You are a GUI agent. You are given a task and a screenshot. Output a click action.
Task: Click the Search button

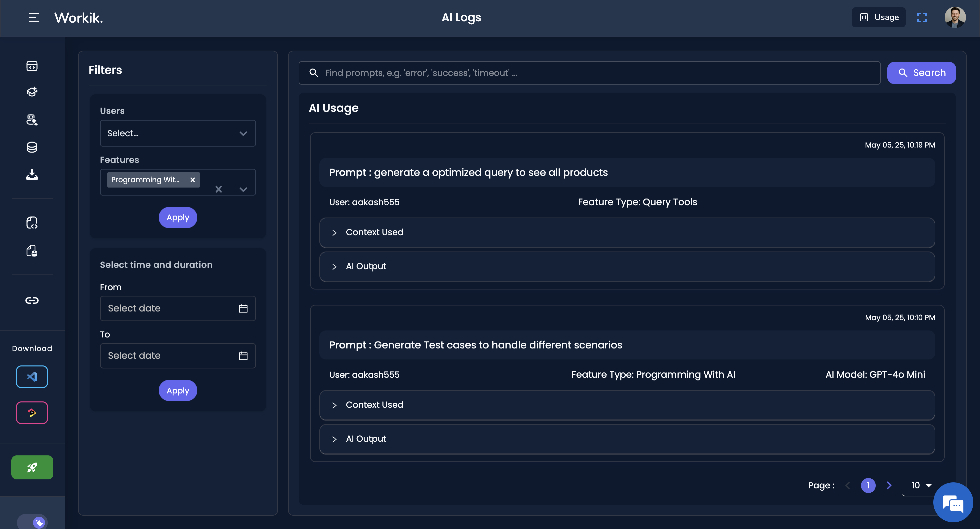tap(921, 73)
